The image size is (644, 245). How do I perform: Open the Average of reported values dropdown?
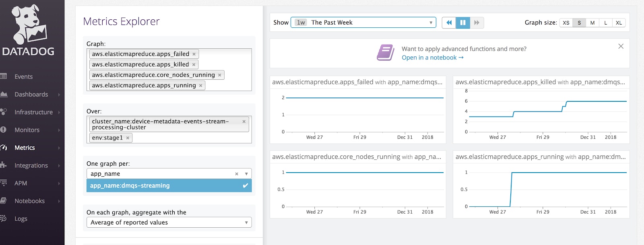pos(169,222)
